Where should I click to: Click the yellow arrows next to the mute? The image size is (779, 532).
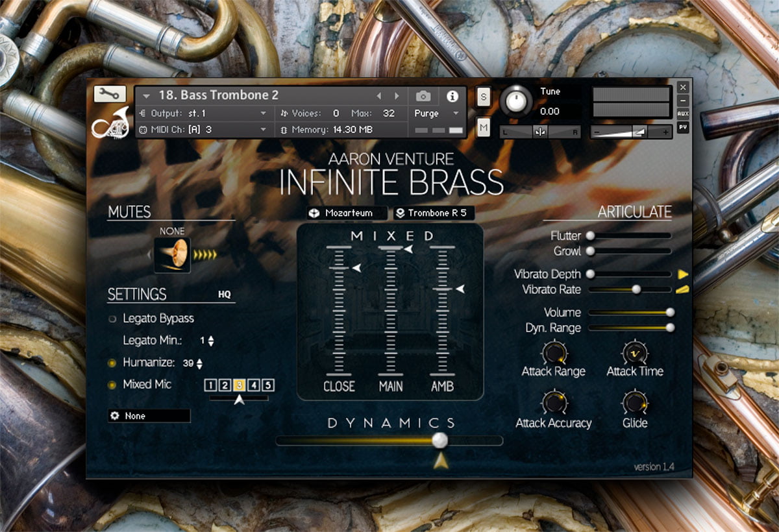pos(205,255)
